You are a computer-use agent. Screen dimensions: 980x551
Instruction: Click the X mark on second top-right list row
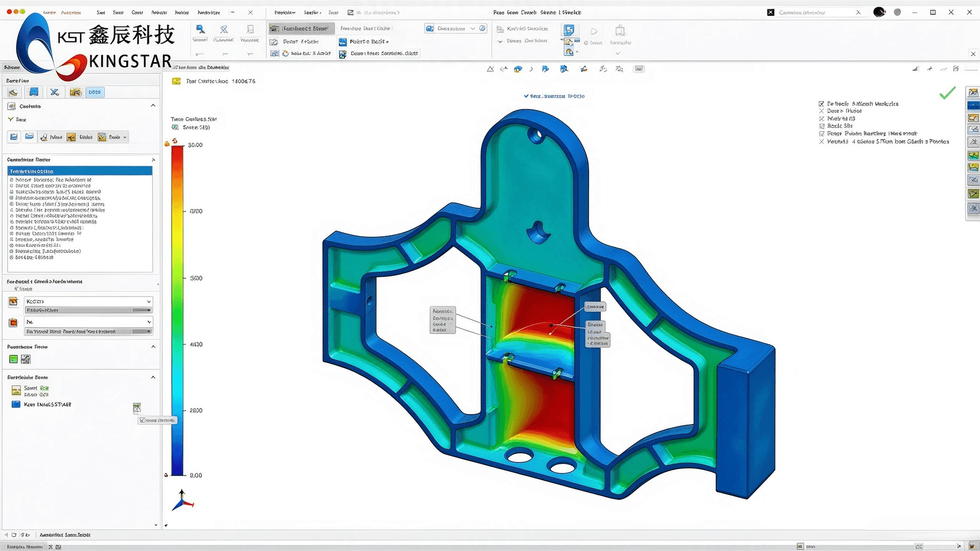[822, 111]
